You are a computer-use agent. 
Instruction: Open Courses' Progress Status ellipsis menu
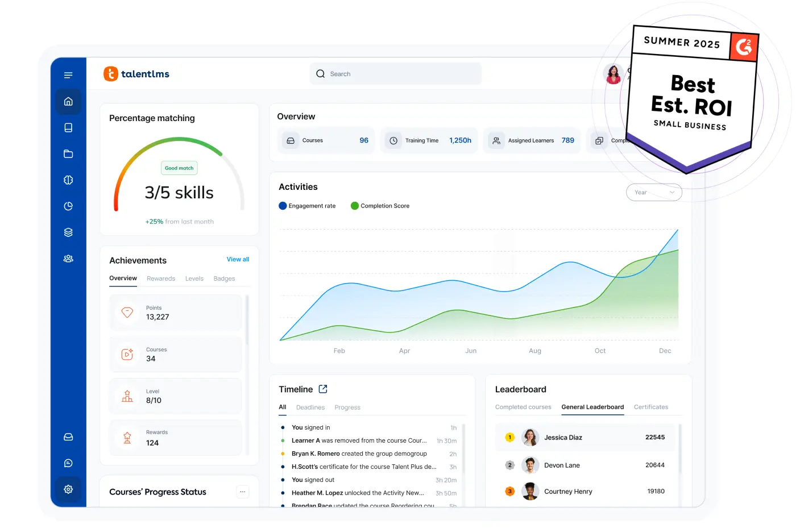pyautogui.click(x=243, y=492)
